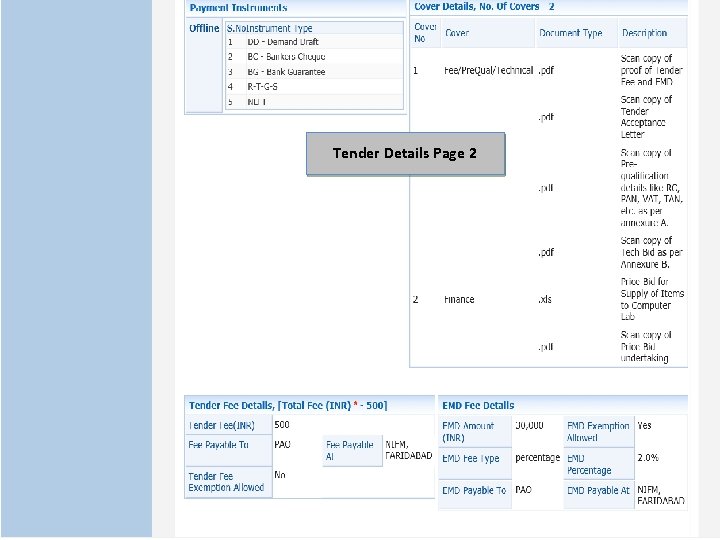The width and height of the screenshot is (720, 540).
Task: Click .pdf beside proof of Tender Fee and EMD
Action: (546, 70)
